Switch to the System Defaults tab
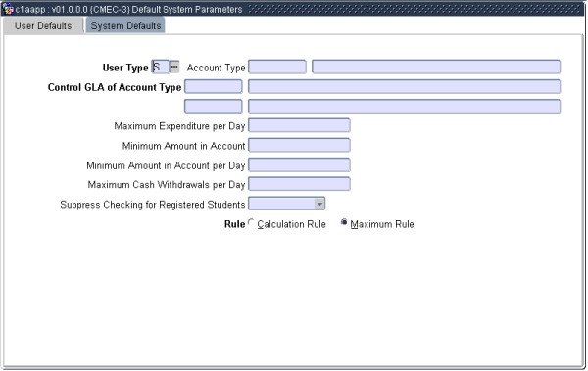588x371 pixels. (x=125, y=25)
